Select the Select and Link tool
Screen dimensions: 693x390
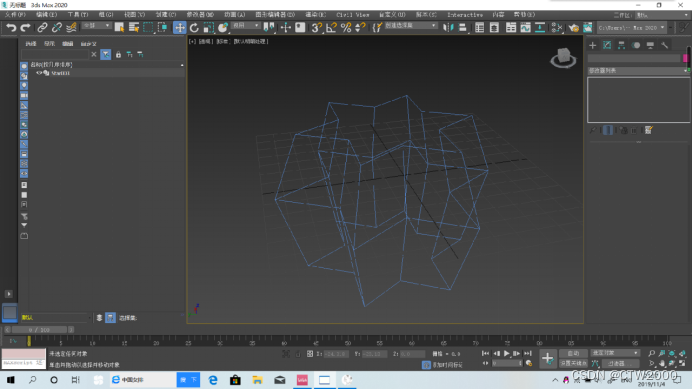[x=42, y=28]
